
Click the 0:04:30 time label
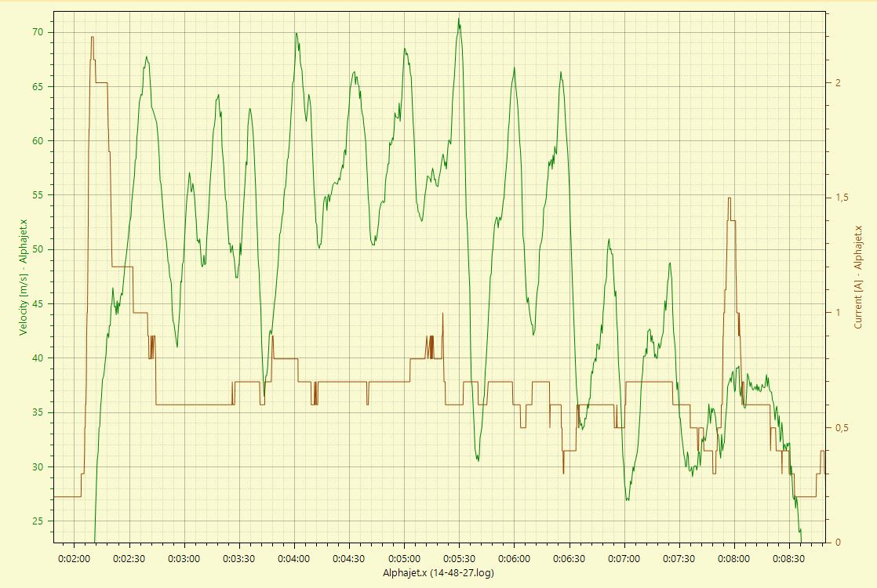(x=349, y=558)
